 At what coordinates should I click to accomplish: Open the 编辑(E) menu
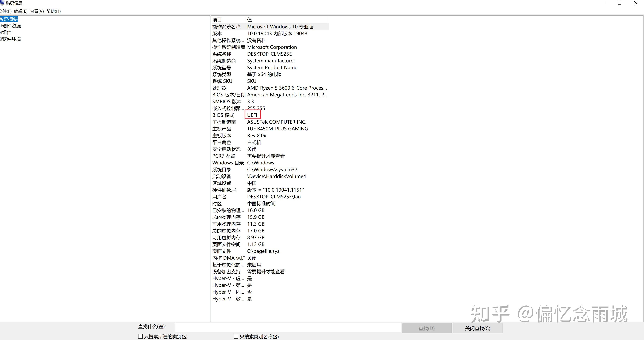[x=21, y=11]
